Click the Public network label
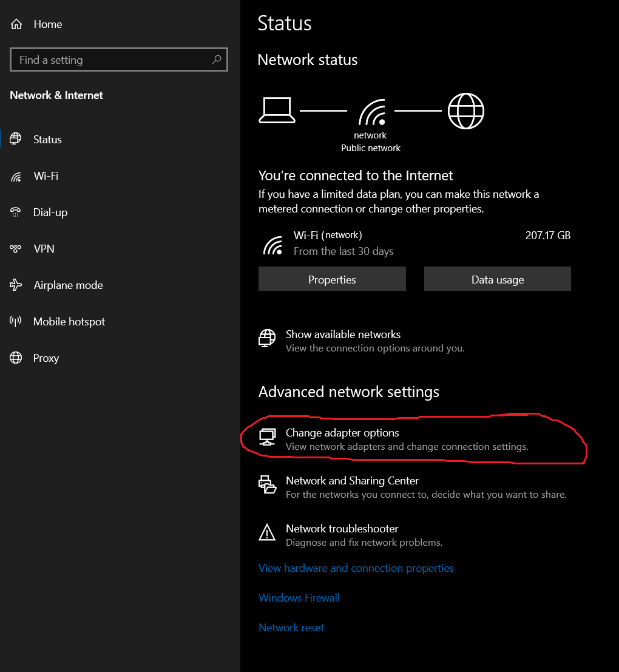 pyautogui.click(x=371, y=148)
